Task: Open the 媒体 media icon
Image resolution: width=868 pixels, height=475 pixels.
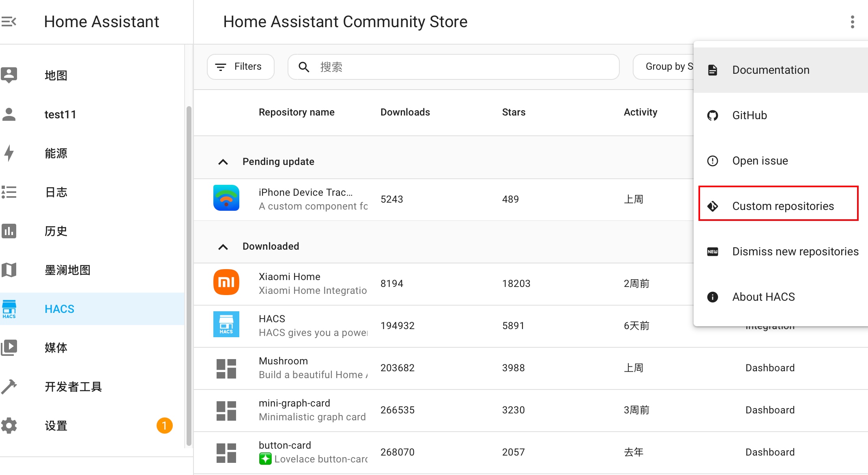Action: (x=9, y=348)
